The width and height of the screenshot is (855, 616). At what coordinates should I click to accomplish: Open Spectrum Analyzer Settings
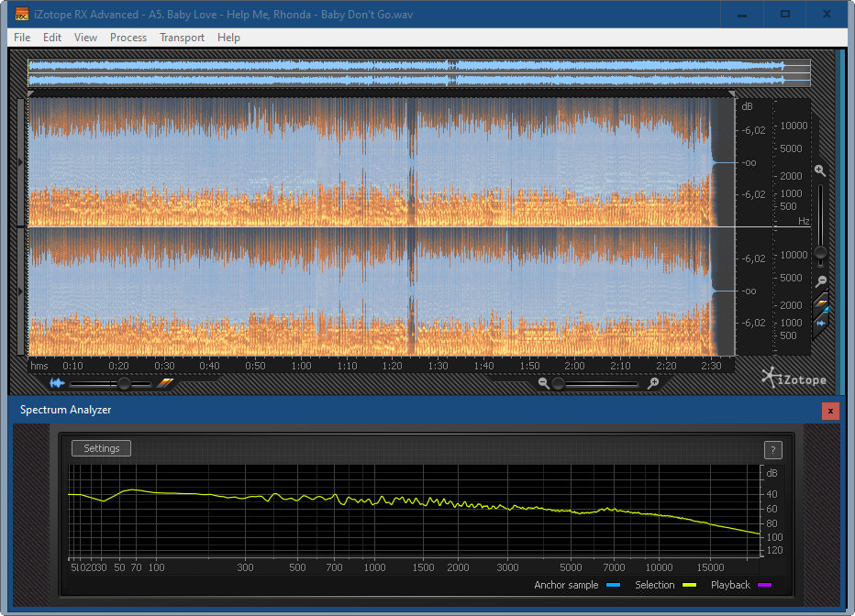click(102, 448)
